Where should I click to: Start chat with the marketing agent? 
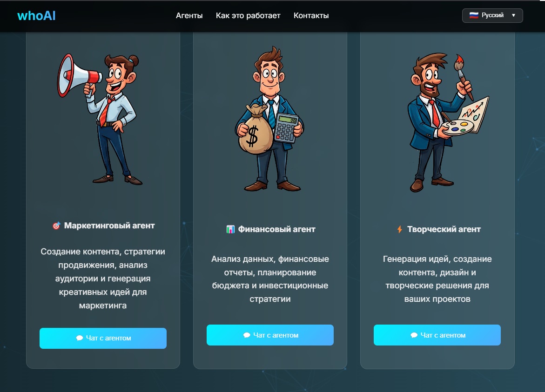pyautogui.click(x=103, y=338)
